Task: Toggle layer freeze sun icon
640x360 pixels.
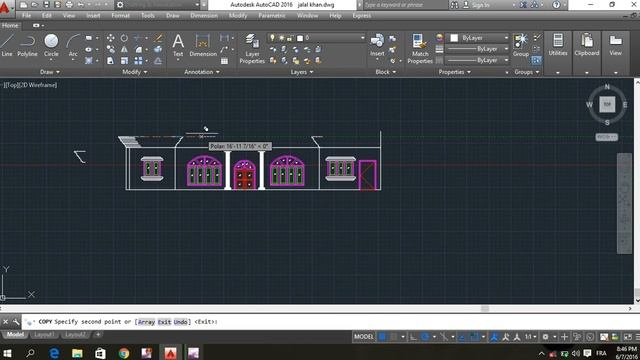Action: (281, 38)
